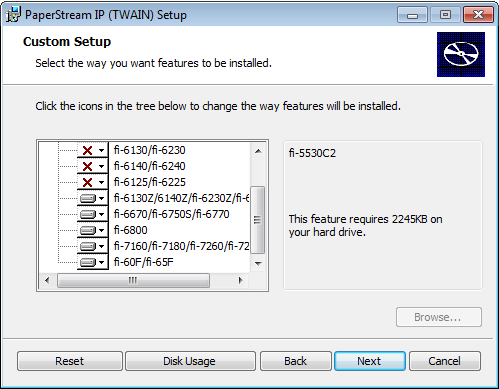This screenshot has width=499, height=389.
Task: Open the Disk Usage dialog
Action: [190, 361]
